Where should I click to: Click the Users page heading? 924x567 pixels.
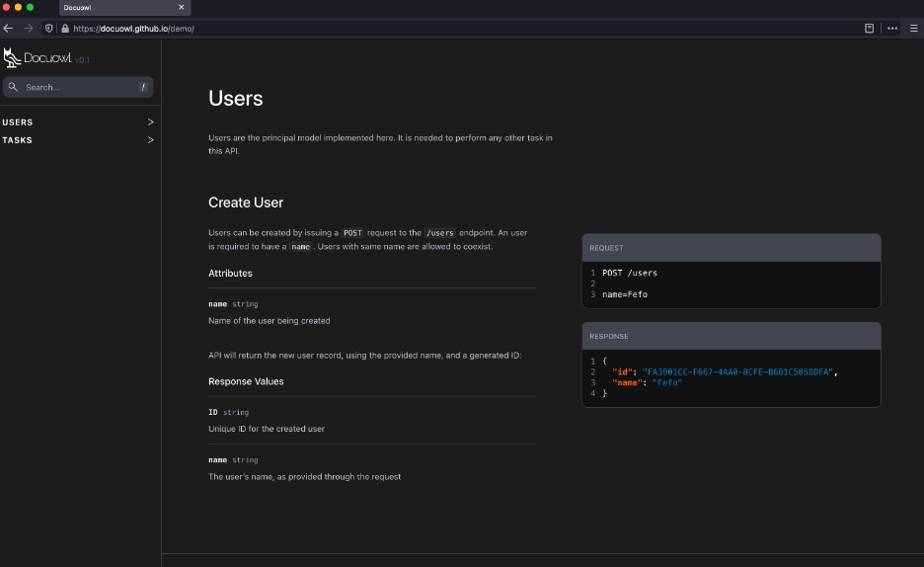(236, 99)
